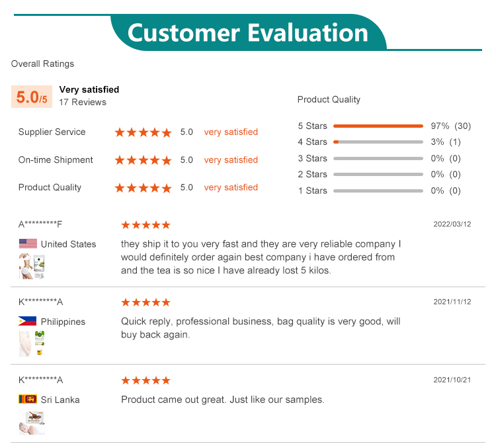The width and height of the screenshot is (496, 448).
Task: Click the 5.0/5 overall score badge
Action: pos(32,97)
